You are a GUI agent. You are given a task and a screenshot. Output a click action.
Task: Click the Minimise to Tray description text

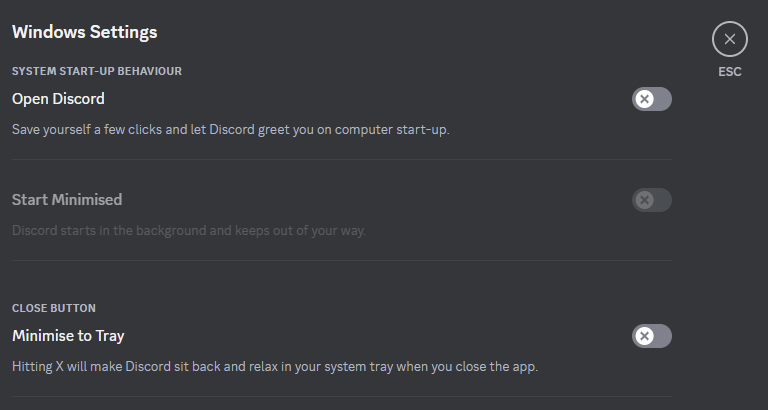point(275,366)
